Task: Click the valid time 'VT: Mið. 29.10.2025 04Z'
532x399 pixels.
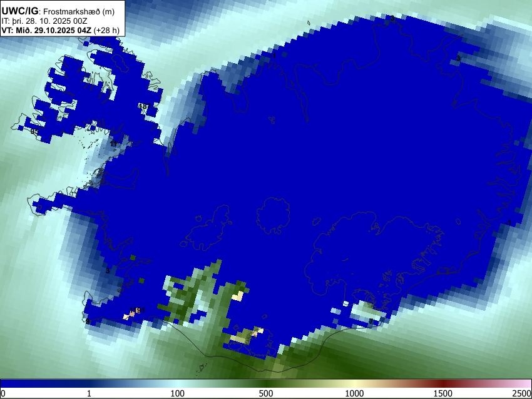Action: [46, 30]
